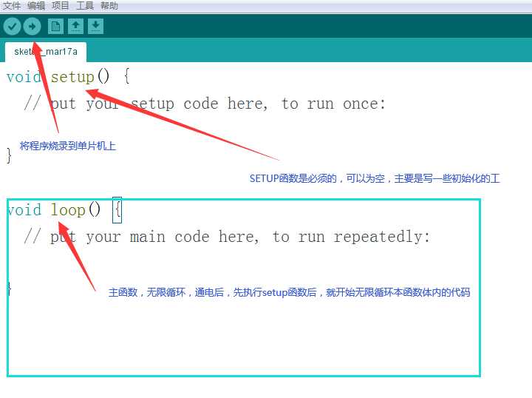Image resolution: width=532 pixels, height=398 pixels.
Task: Open the 工具 menu
Action: click(x=85, y=6)
